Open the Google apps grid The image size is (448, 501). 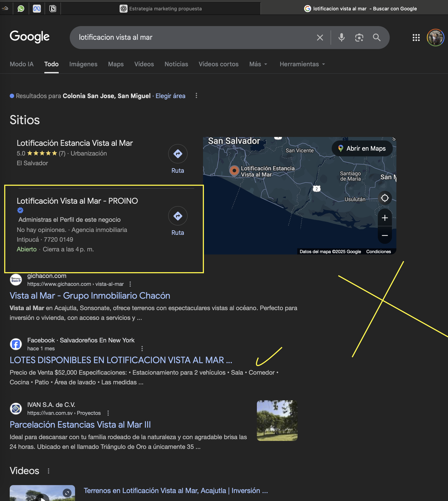[x=416, y=38]
